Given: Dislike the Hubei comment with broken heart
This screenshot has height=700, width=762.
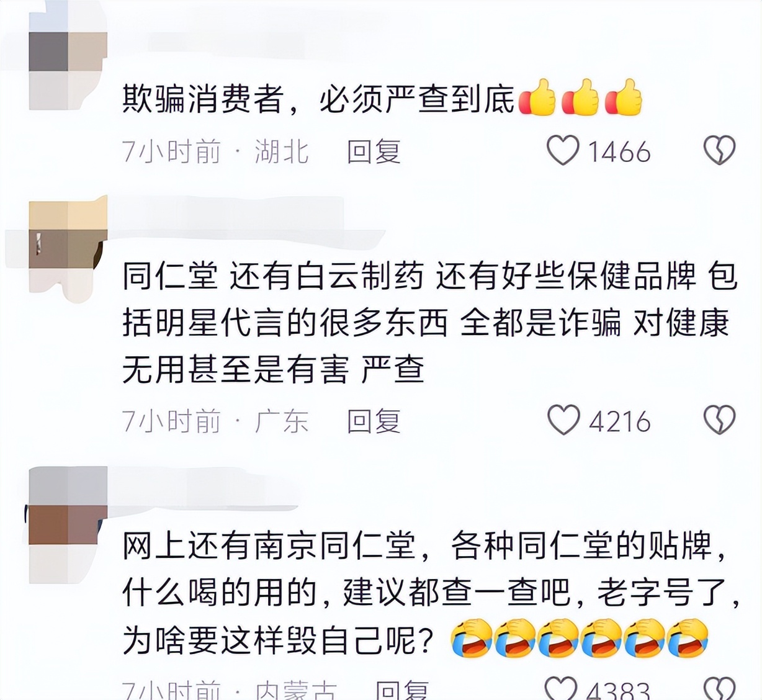Looking at the screenshot, I should click(719, 150).
